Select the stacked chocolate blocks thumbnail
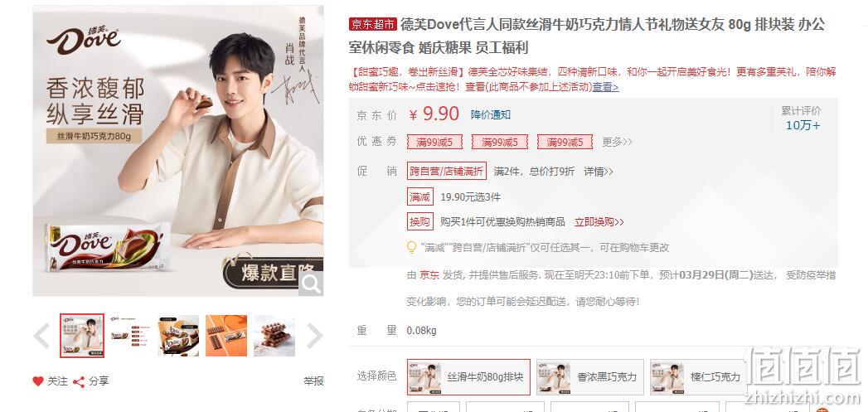 [274, 336]
